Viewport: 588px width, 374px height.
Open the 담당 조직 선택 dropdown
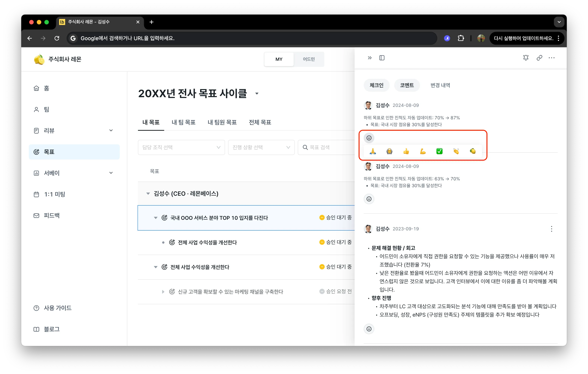click(181, 147)
